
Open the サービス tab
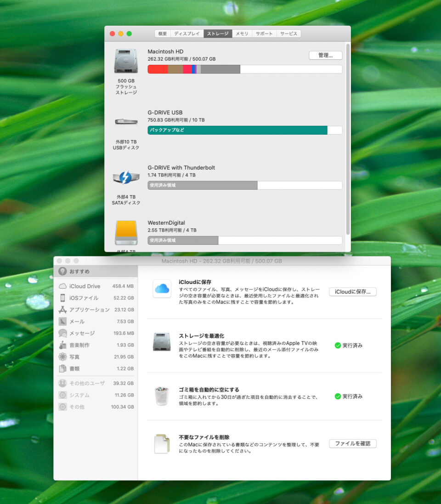pyautogui.click(x=288, y=34)
